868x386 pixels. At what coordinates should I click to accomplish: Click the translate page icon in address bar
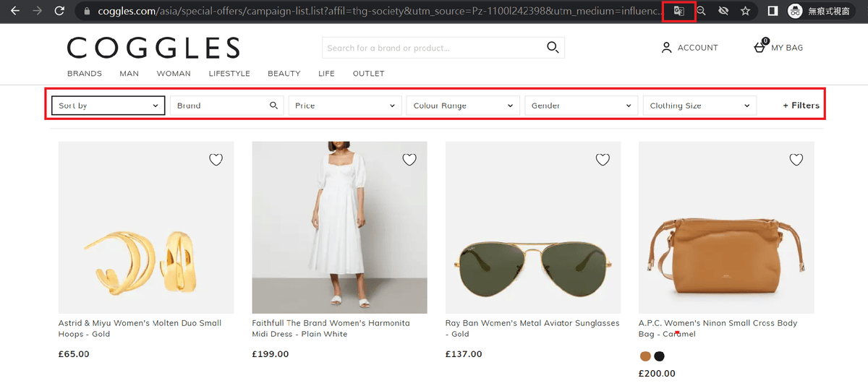678,12
